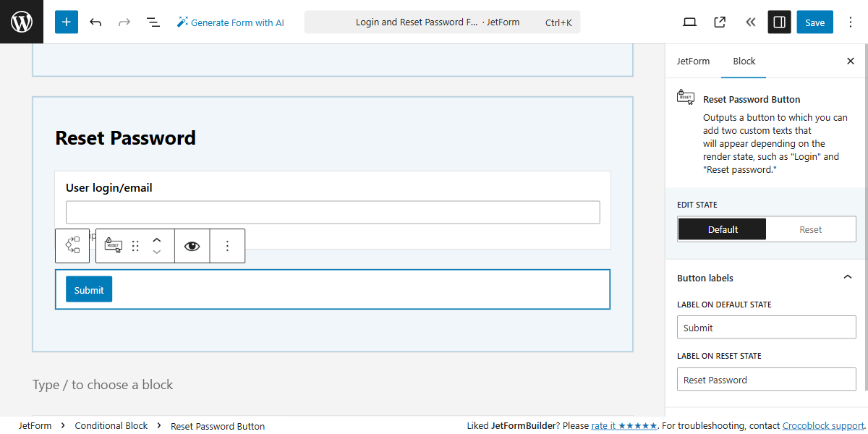Open the WordPress logo menu

point(21,22)
